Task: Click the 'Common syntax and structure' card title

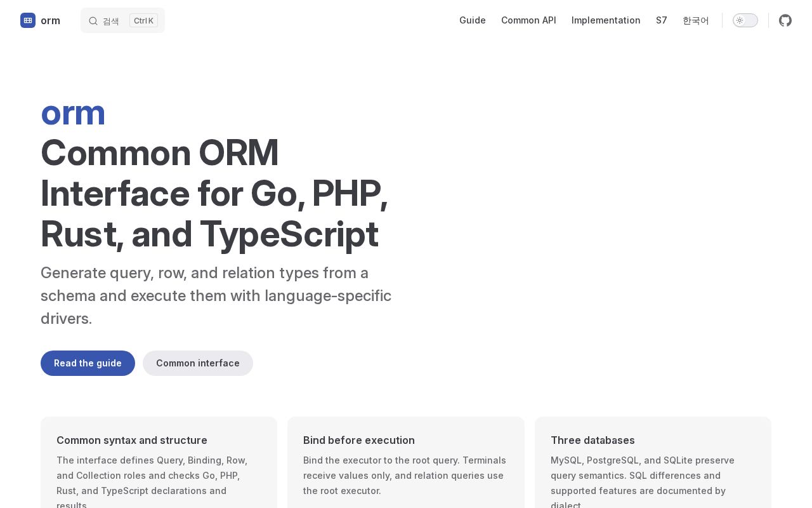Action: pyautogui.click(x=132, y=440)
